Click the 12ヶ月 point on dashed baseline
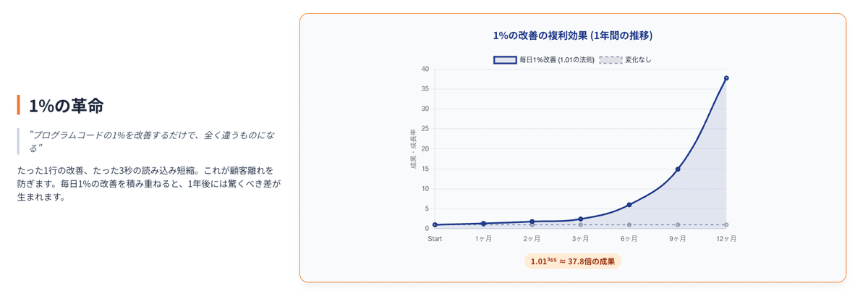The height and width of the screenshot is (299, 868). [x=726, y=225]
